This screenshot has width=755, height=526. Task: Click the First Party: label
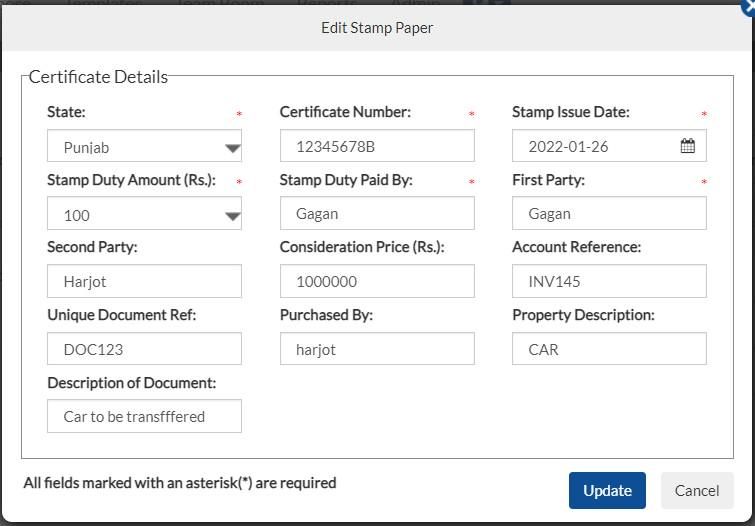(x=548, y=180)
